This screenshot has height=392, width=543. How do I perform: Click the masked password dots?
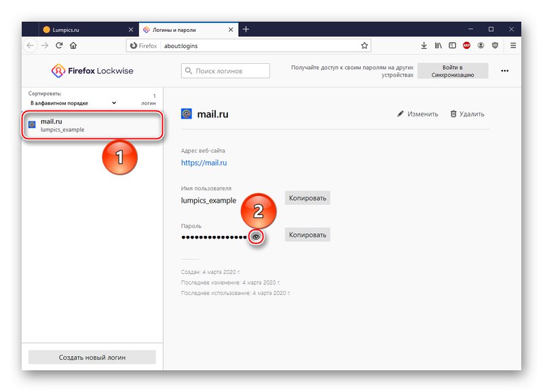point(214,237)
